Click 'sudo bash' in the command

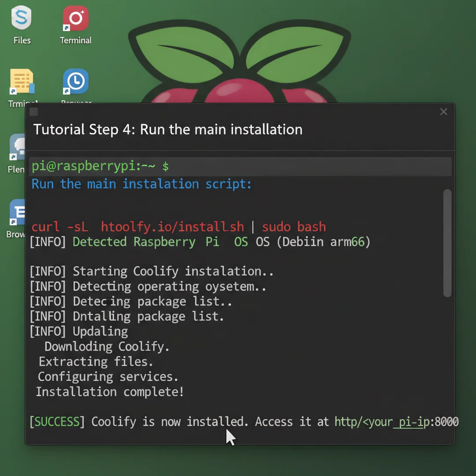pyautogui.click(x=294, y=227)
